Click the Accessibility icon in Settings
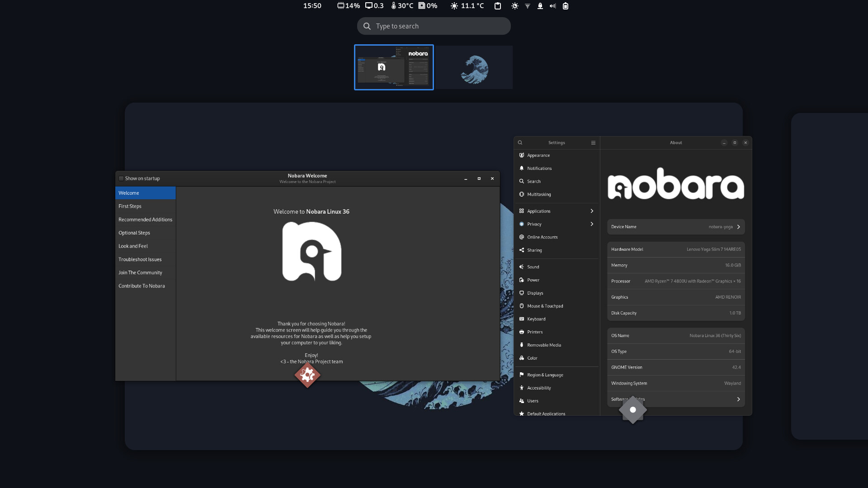The image size is (868, 488). pos(521,388)
